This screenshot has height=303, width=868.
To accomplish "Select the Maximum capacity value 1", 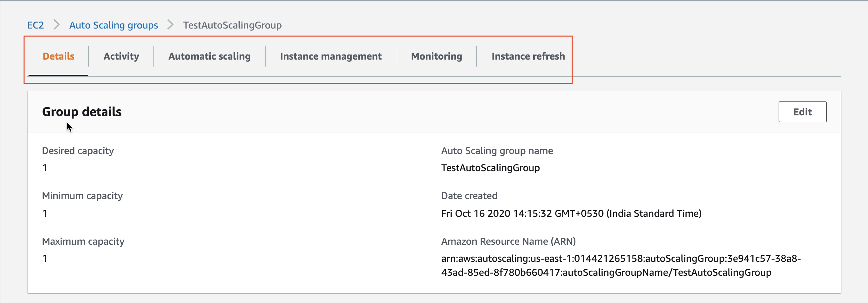I will [x=44, y=259].
